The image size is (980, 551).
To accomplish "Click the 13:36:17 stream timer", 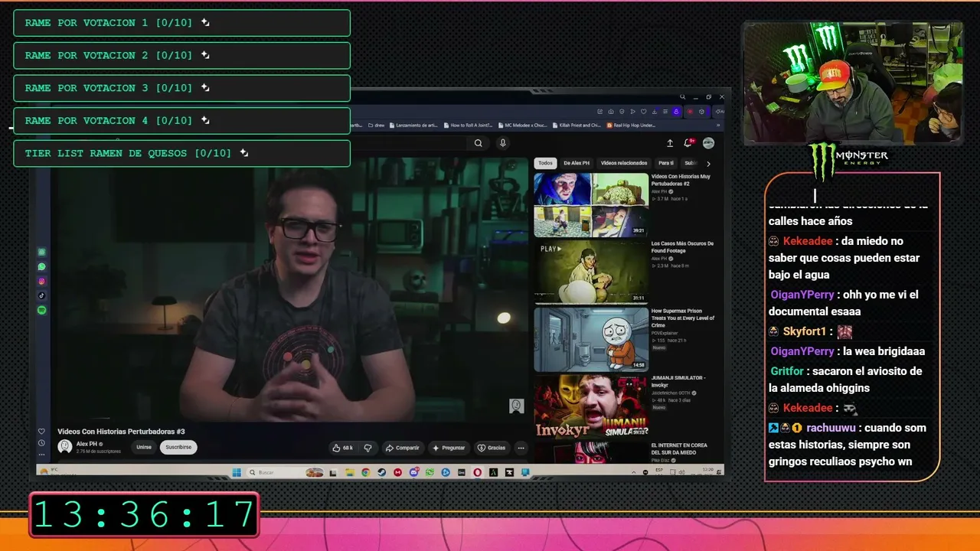I will [x=144, y=514].
